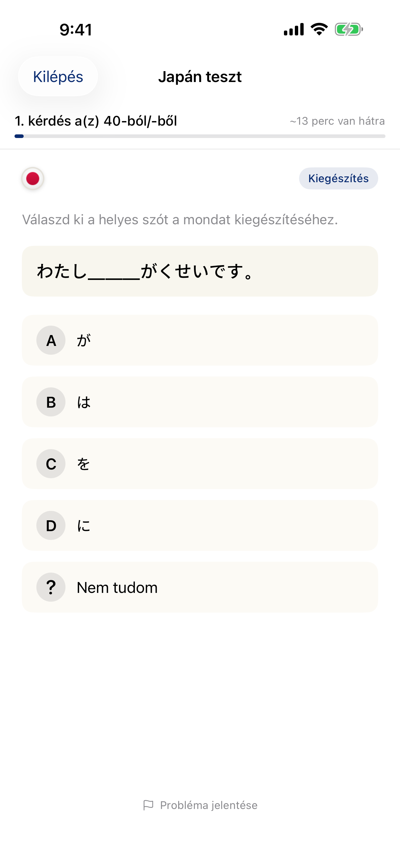Select answer option が

pyautogui.click(x=200, y=340)
